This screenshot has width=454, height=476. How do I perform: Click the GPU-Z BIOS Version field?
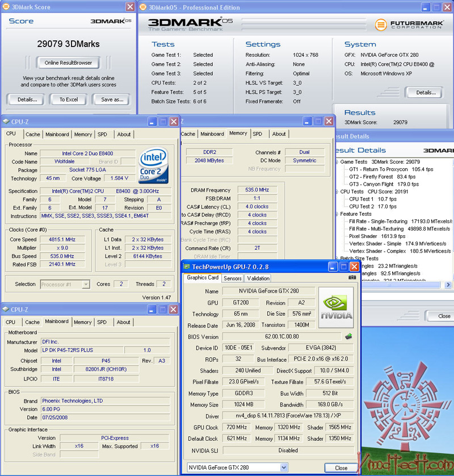281,336
